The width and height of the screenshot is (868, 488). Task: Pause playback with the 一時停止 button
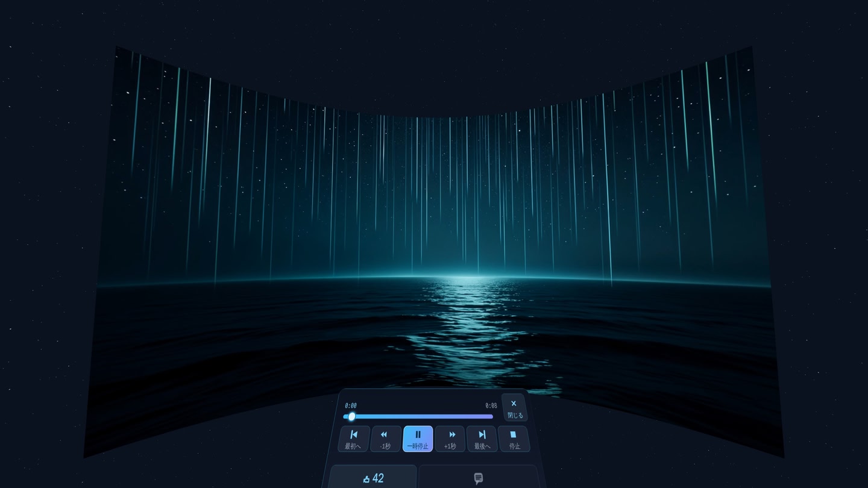point(418,439)
